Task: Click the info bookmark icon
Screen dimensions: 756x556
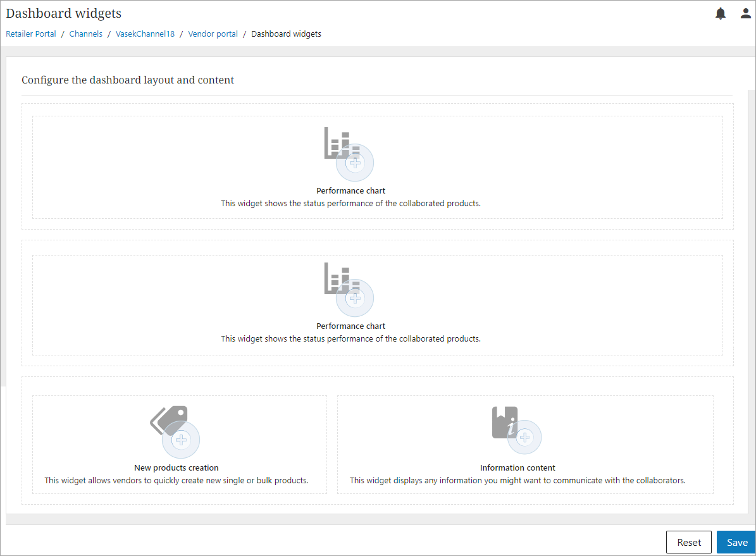Action: click(x=503, y=421)
